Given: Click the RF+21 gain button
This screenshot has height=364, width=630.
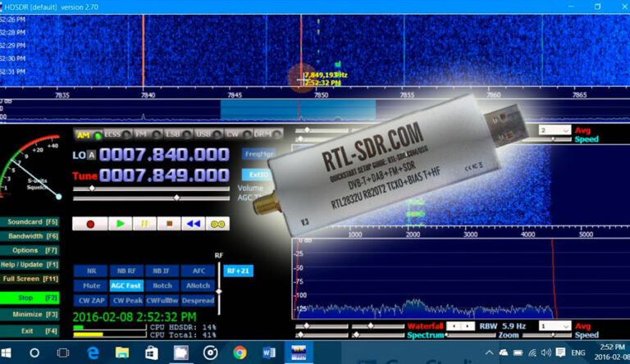Looking at the screenshot, I should 238,271.
